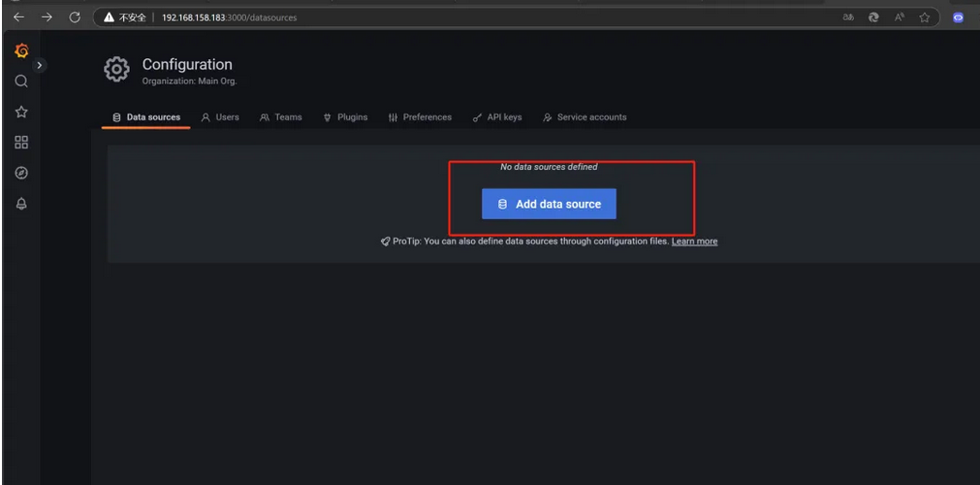Click the Configuration gear icon in header
Viewport: 980px width, 485px height.
117,70
